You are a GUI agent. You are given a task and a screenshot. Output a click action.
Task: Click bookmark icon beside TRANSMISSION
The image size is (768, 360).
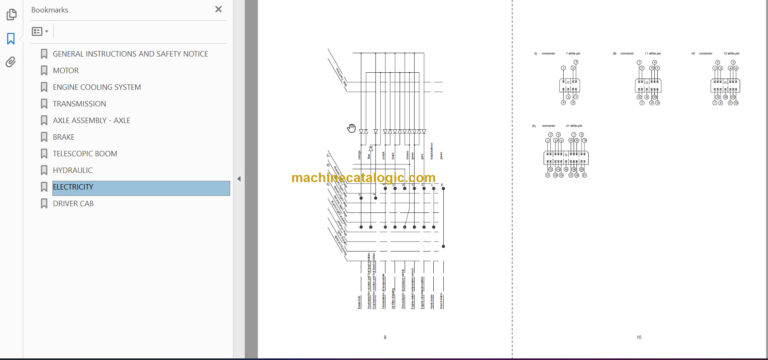pos(44,104)
